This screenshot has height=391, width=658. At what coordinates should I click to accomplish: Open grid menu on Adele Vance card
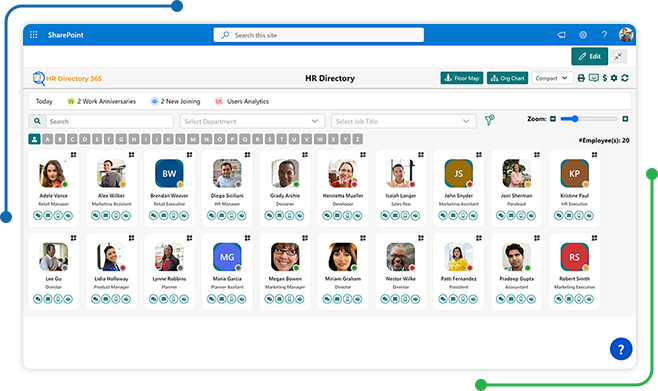tap(73, 155)
